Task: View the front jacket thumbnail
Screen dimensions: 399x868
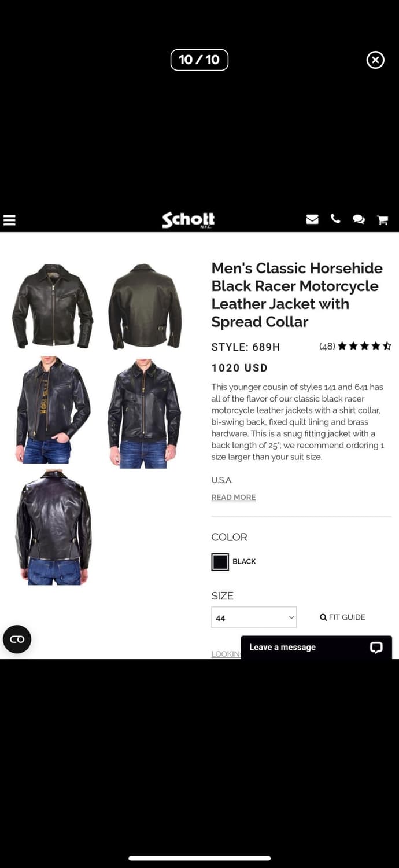Action: [x=53, y=306]
